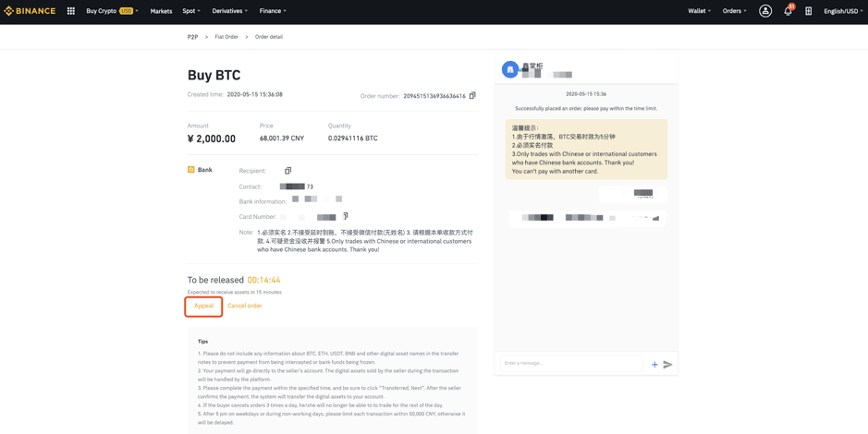The image size is (868, 434).
Task: Expand the Derivatives menu
Action: click(x=230, y=11)
